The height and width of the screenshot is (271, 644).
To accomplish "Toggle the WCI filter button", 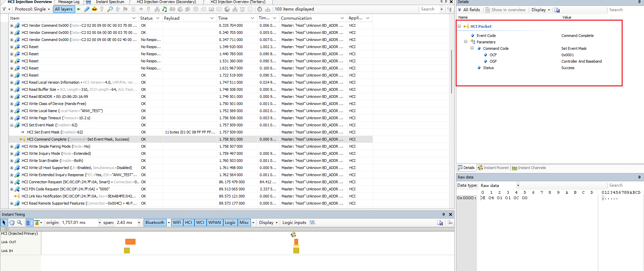I will pyautogui.click(x=200, y=223).
